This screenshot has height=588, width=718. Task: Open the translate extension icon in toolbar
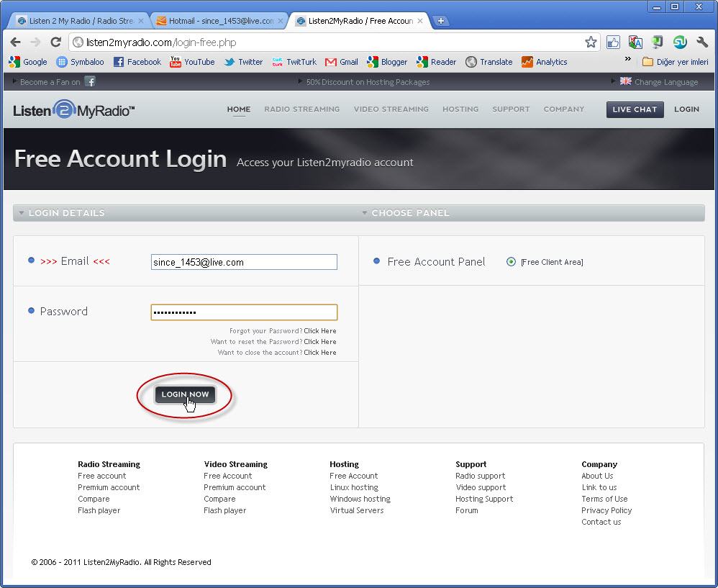[x=635, y=42]
